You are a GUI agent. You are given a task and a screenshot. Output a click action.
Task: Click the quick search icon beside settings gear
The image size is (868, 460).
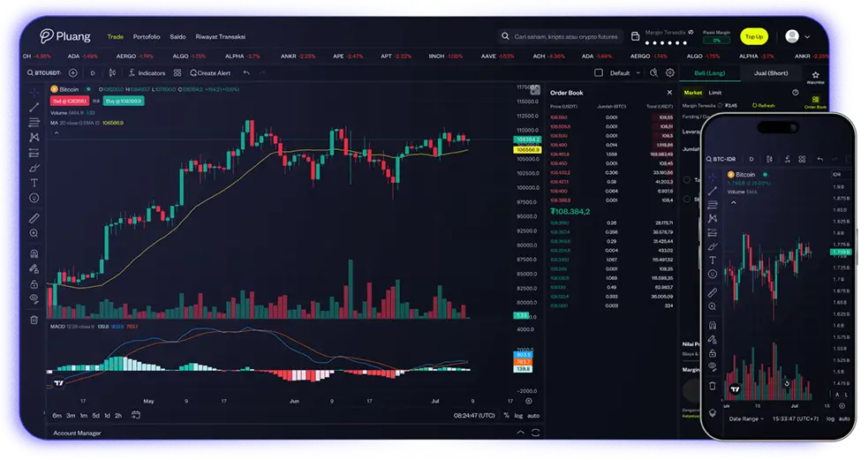[653, 73]
